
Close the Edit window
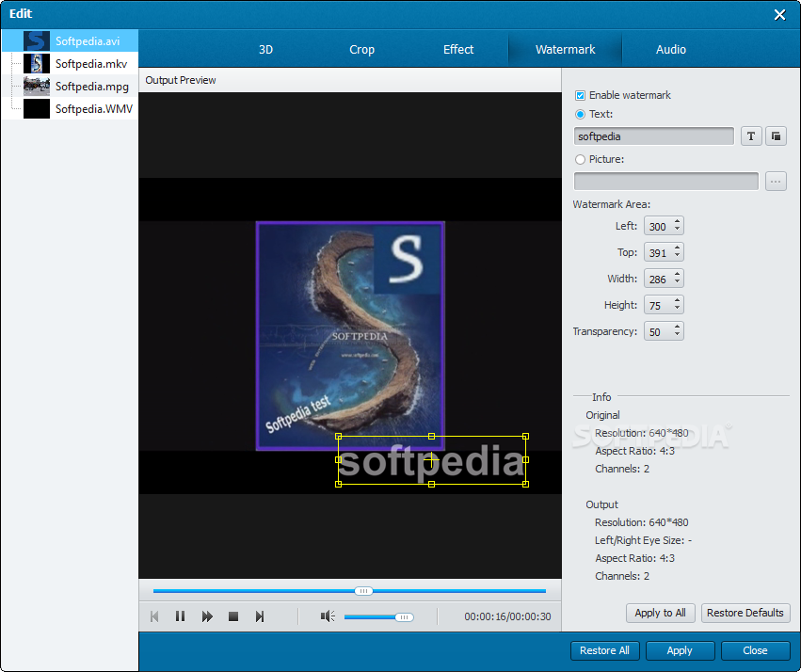(779, 14)
